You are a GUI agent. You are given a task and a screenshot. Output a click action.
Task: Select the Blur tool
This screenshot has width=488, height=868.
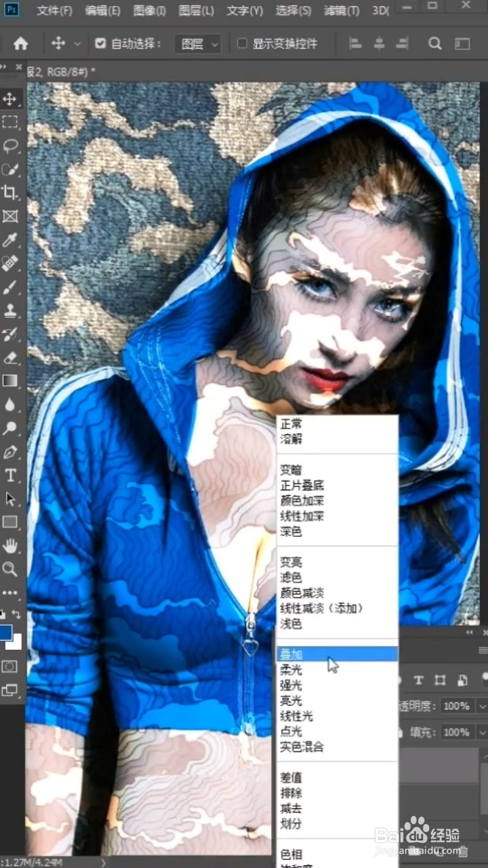(9, 404)
